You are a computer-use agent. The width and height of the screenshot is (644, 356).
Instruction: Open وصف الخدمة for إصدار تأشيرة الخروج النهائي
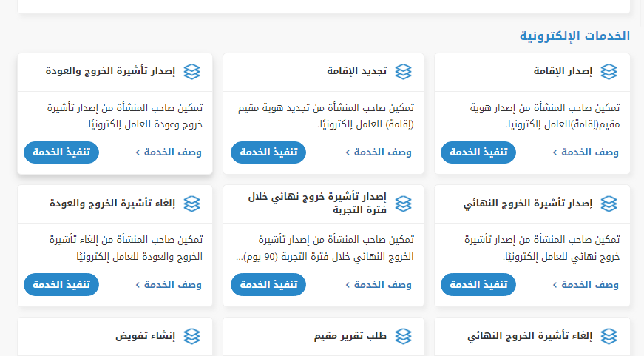(586, 284)
